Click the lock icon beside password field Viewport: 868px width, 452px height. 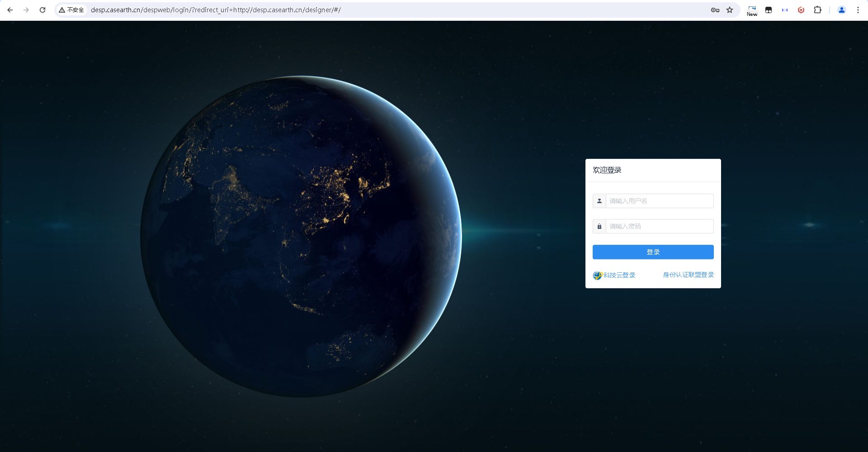pos(599,226)
